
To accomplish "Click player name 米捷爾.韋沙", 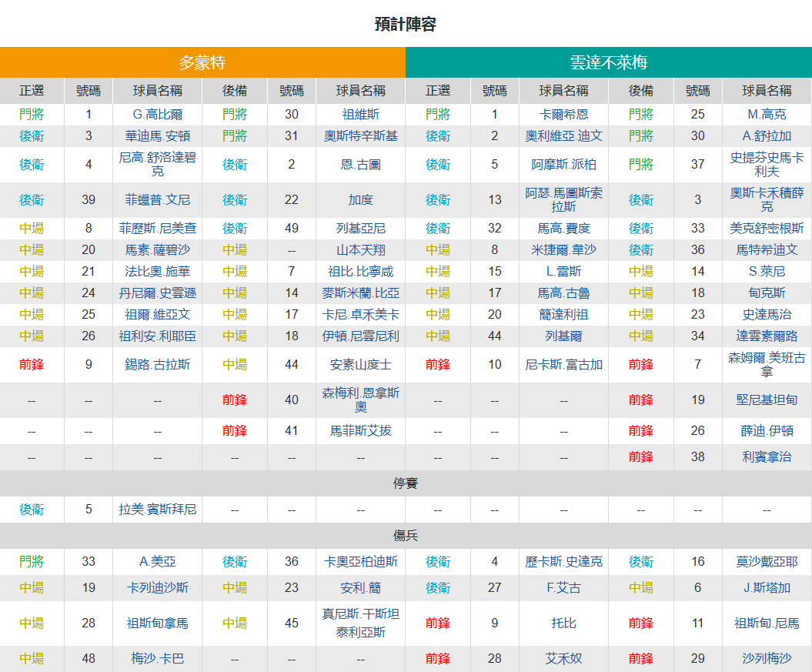I will point(563,250).
